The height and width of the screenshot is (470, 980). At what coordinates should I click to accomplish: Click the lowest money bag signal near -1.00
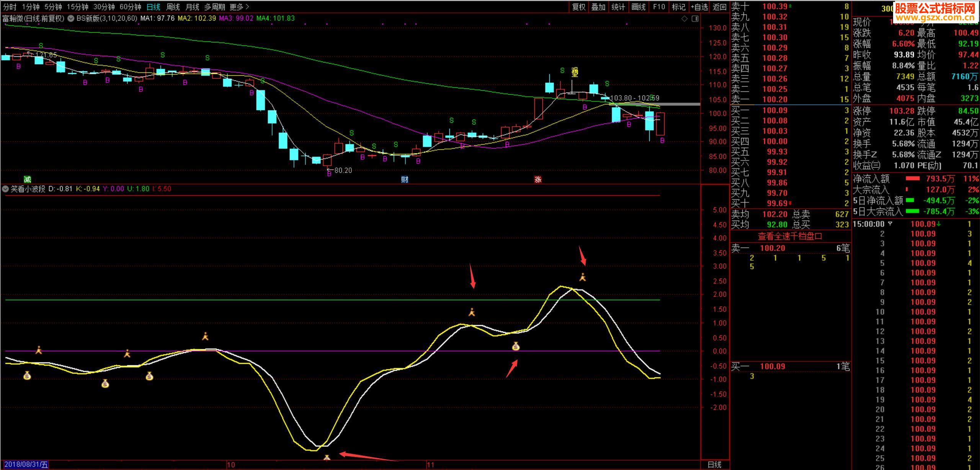[x=105, y=383]
